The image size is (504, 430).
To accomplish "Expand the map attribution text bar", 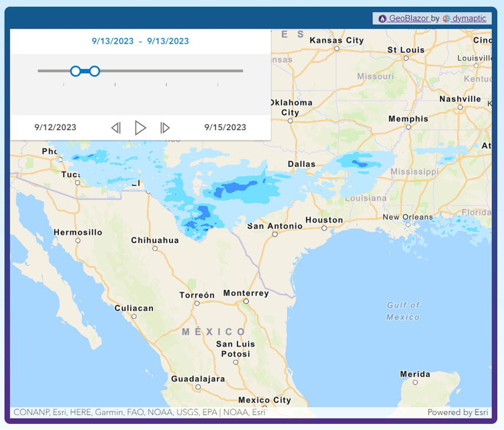I will (x=139, y=412).
